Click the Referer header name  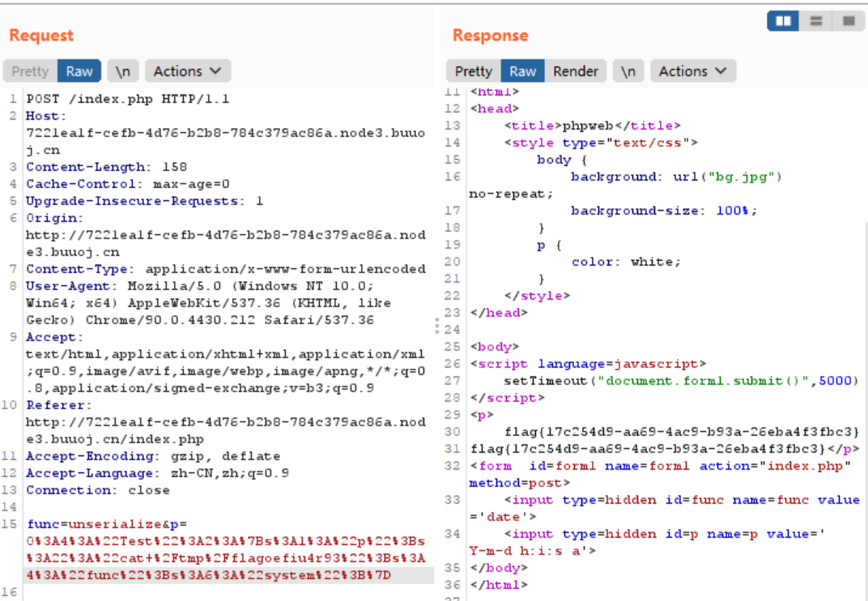point(58,405)
